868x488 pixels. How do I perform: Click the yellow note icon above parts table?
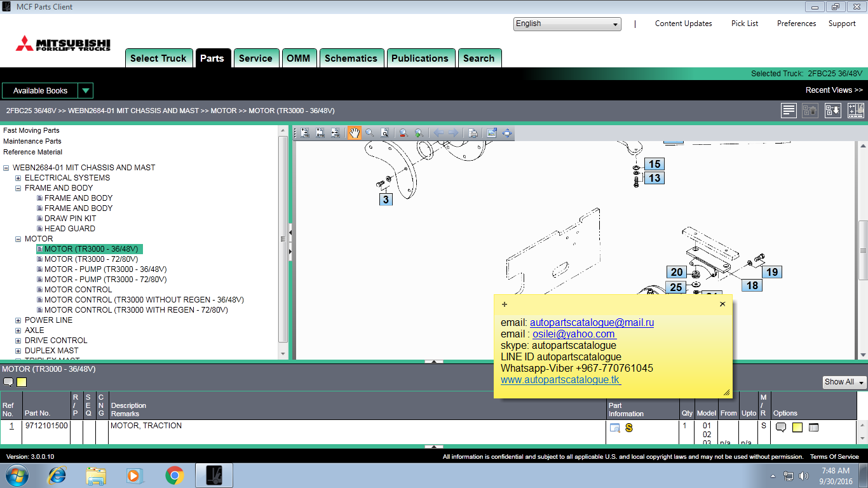[22, 382]
